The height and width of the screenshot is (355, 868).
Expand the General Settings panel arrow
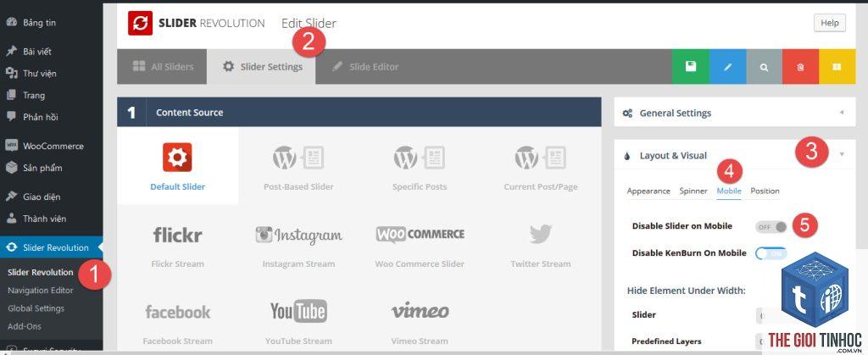pyautogui.click(x=842, y=113)
